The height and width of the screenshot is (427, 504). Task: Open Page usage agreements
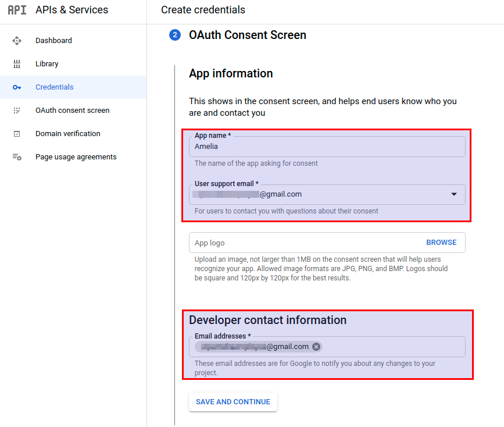point(76,157)
